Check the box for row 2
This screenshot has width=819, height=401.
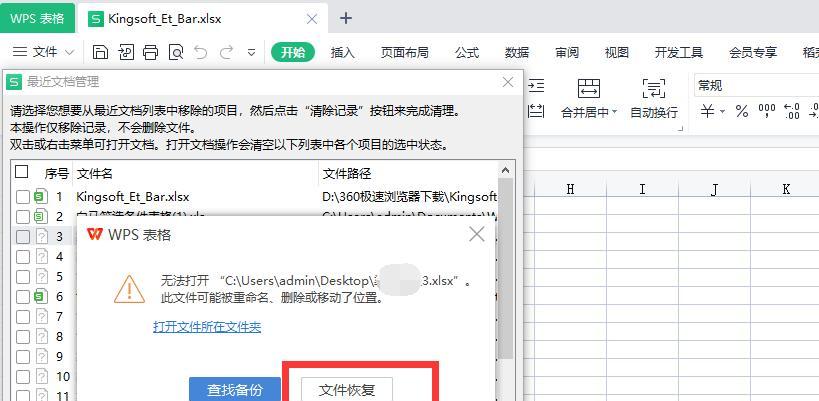(x=22, y=216)
